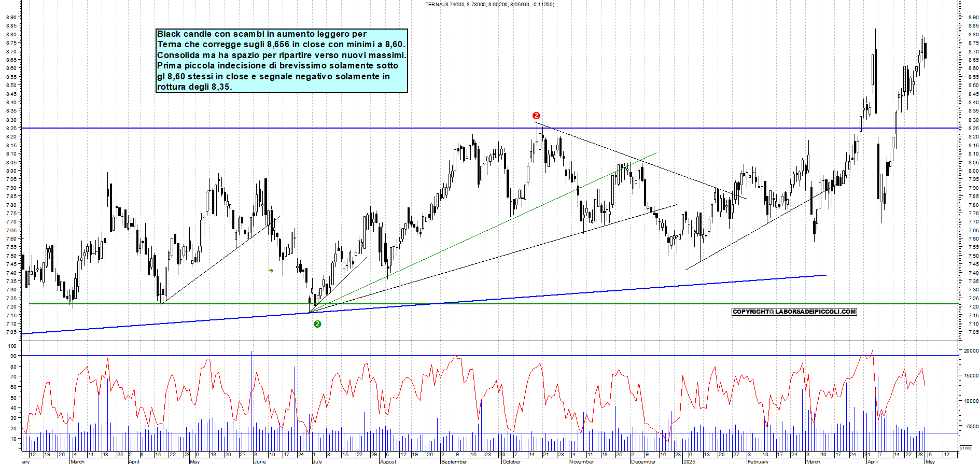This screenshot has width=980, height=464.
Task: Click the 2025 year label on time axis
Action: tap(689, 461)
